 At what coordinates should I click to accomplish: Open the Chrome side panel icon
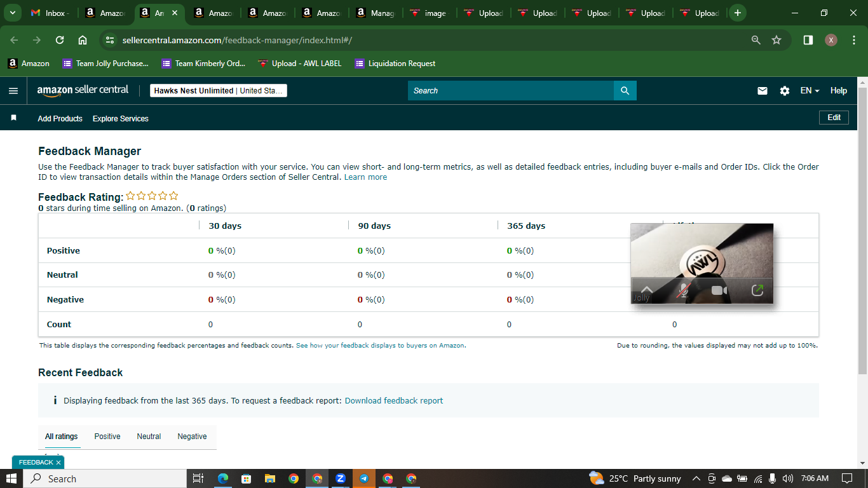click(x=808, y=40)
